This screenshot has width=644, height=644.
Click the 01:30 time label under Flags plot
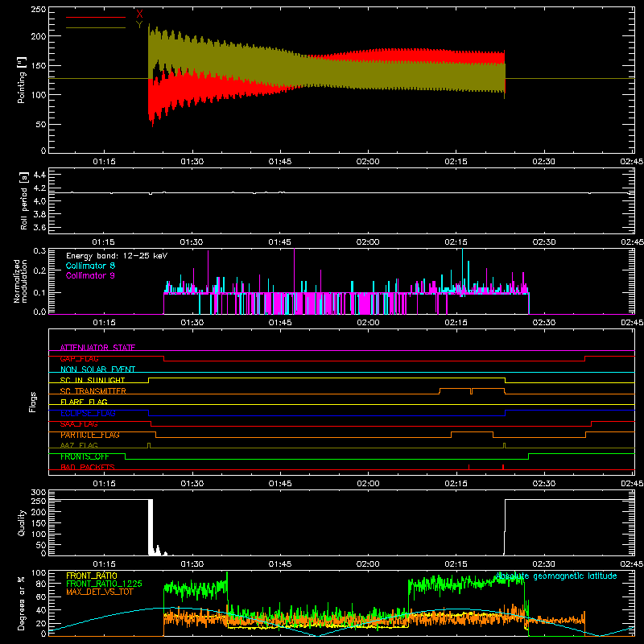(x=192, y=484)
